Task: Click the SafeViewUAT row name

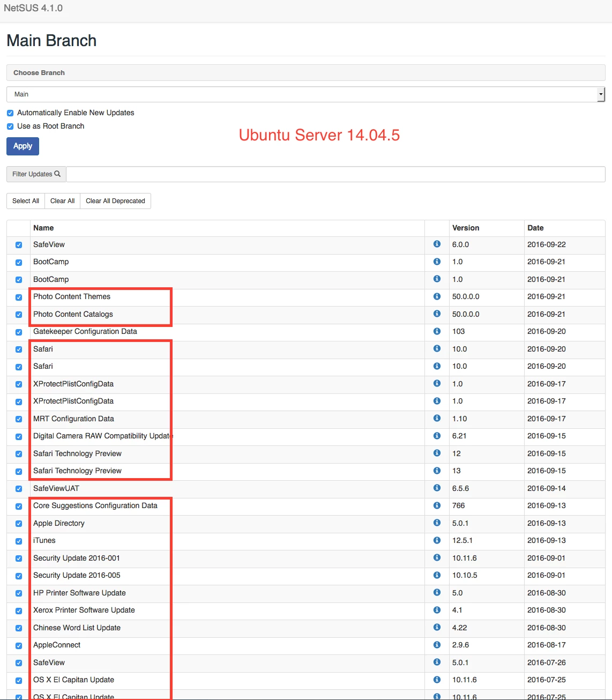Action: 56,488
